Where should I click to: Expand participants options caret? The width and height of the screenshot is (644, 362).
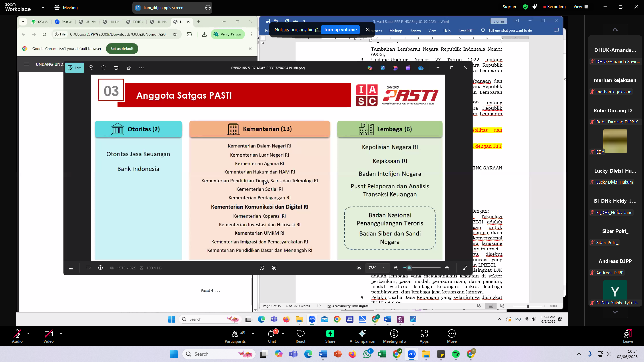(x=253, y=334)
